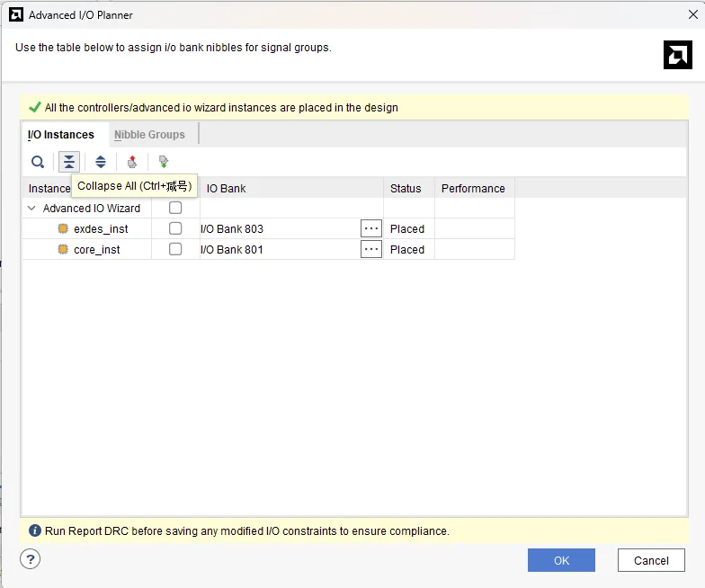The width and height of the screenshot is (705, 588).
Task: Click the AMD logo in header
Action: 677,55
